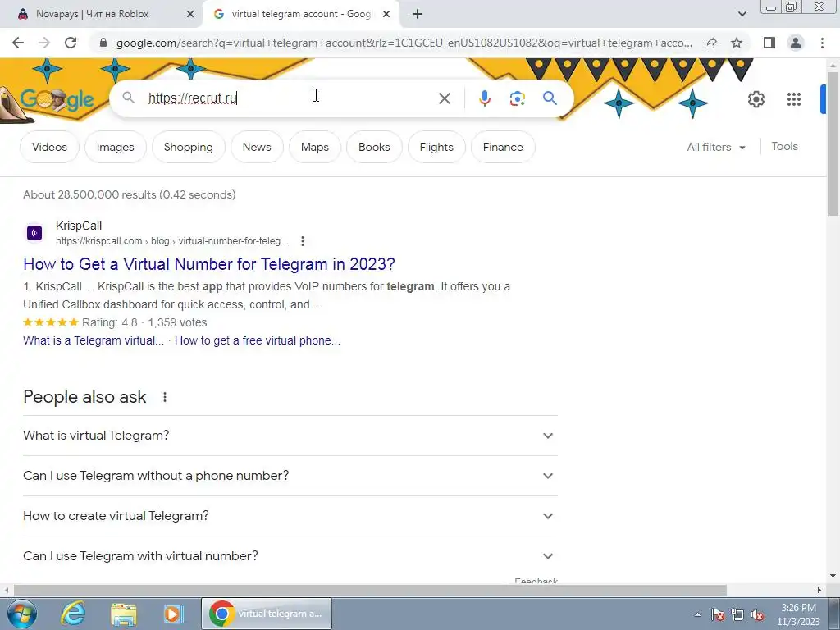Switch to the Novapays tab
The image size is (840, 630).
coord(101,15)
